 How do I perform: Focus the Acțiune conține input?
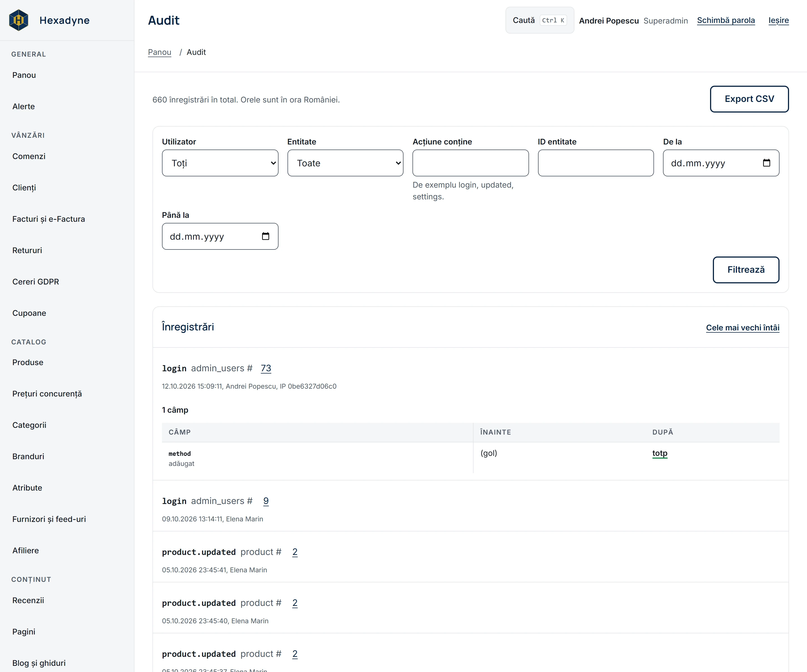click(x=470, y=163)
